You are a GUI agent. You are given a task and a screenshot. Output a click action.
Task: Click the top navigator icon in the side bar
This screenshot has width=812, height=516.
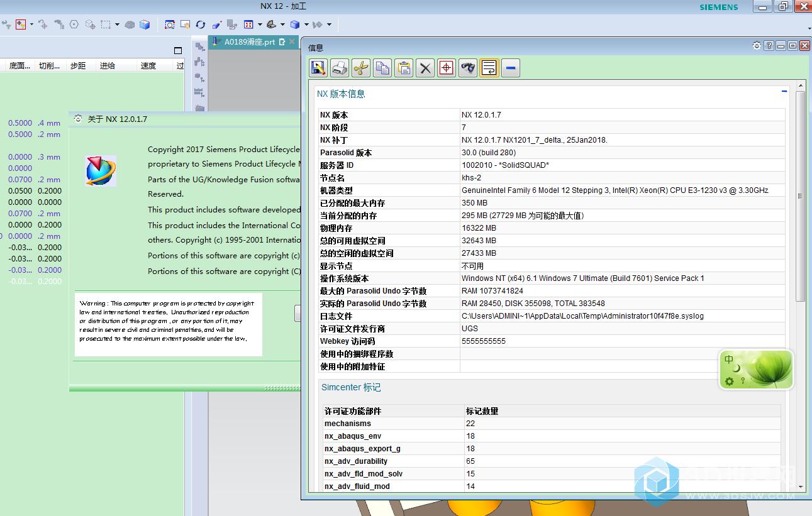pos(199,47)
